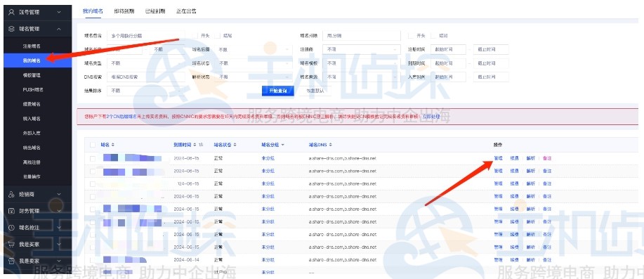
Task: Sort the list by the 域名 column arrows
Action: [x=113, y=145]
